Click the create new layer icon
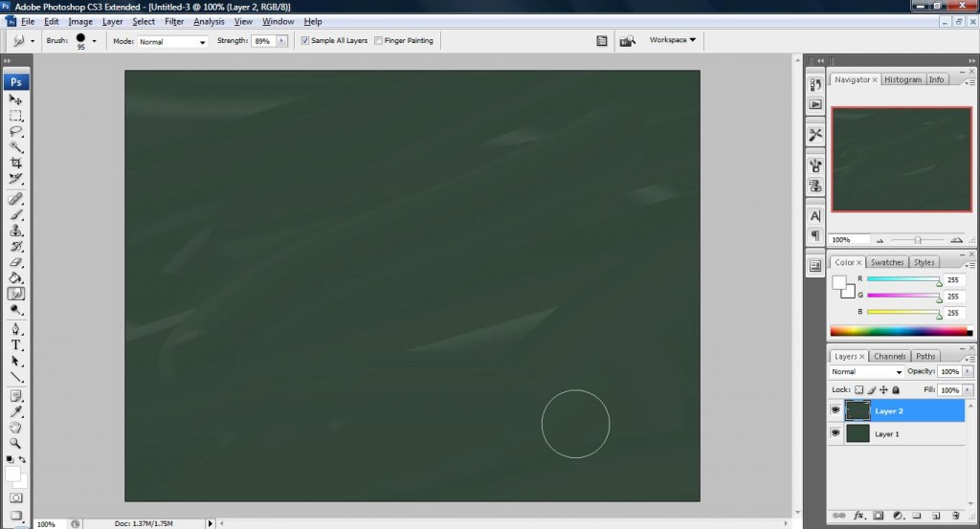Image resolution: width=980 pixels, height=529 pixels. 936,516
